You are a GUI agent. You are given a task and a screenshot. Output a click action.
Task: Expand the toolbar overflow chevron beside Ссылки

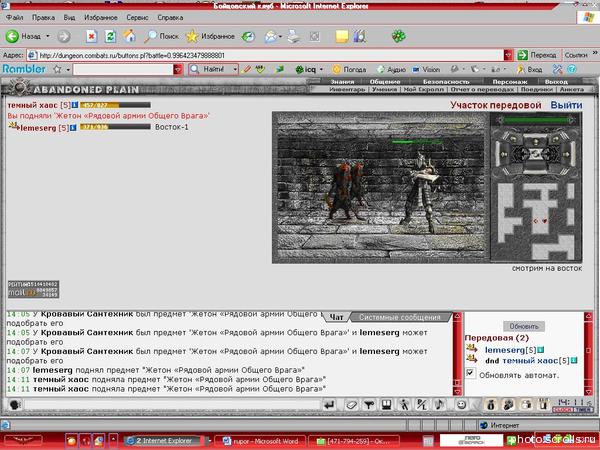pyautogui.click(x=595, y=53)
